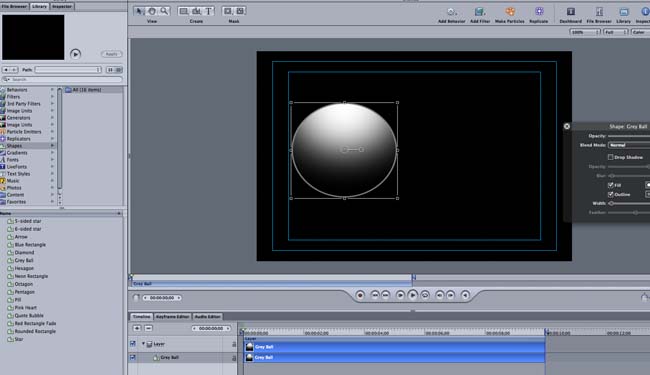
Task: Adjust the dashboard Opacity slider
Action: click(x=629, y=135)
